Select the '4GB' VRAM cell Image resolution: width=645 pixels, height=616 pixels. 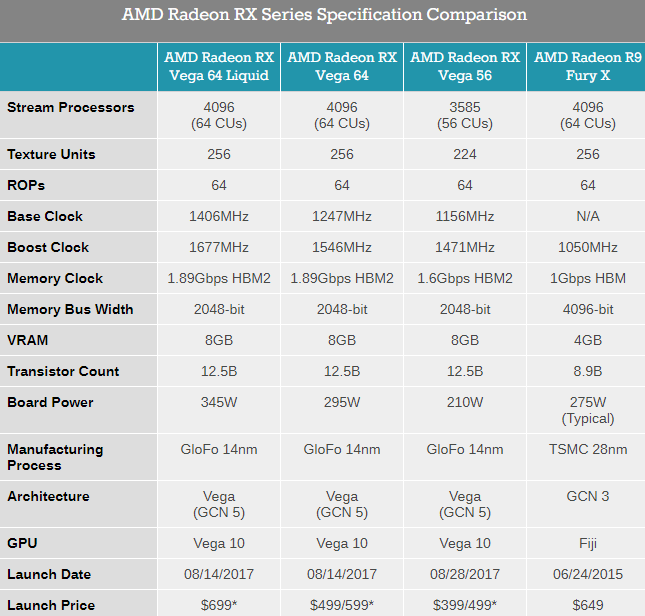tap(588, 340)
